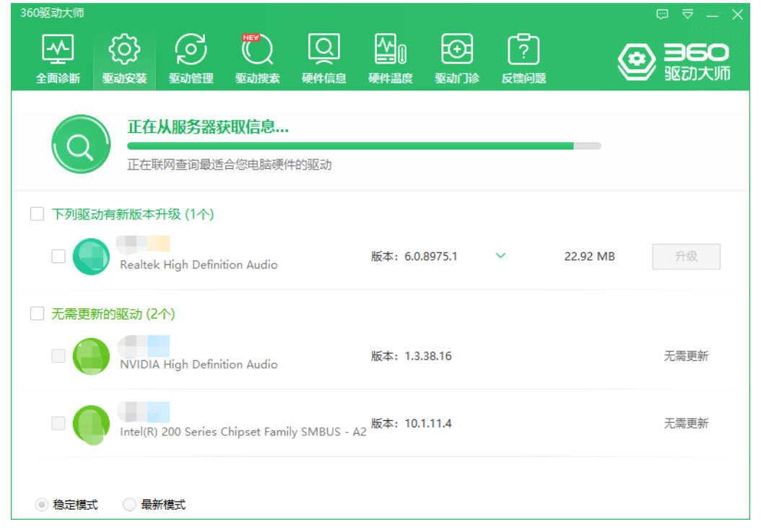Click 正在联网查询最适合您电脑硬件的驱动 subtitle
Viewport: 761px width, 532px height.
coord(229,165)
